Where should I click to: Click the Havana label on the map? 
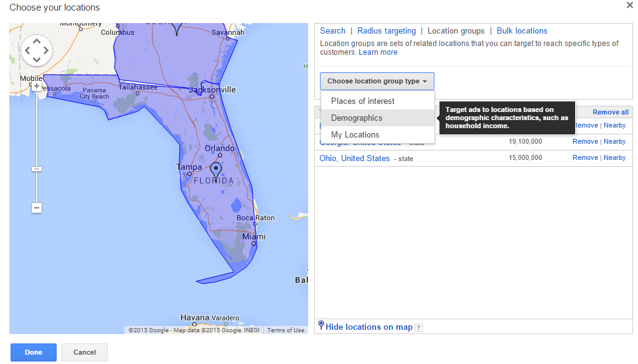click(x=195, y=317)
